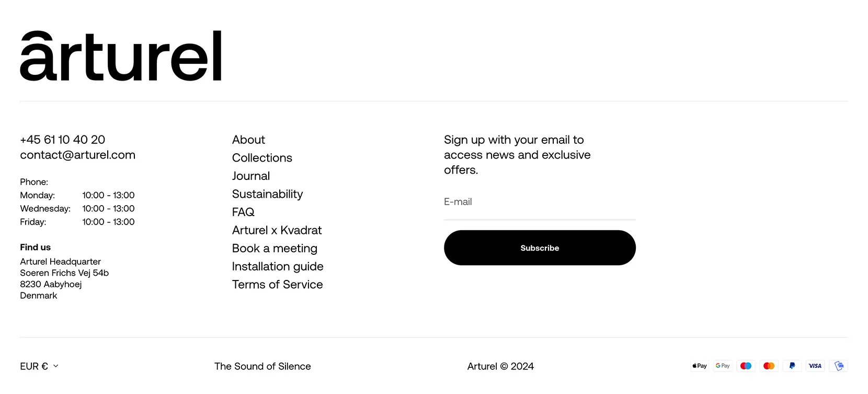
Task: Submit with the Subscribe button
Action: 540,247
